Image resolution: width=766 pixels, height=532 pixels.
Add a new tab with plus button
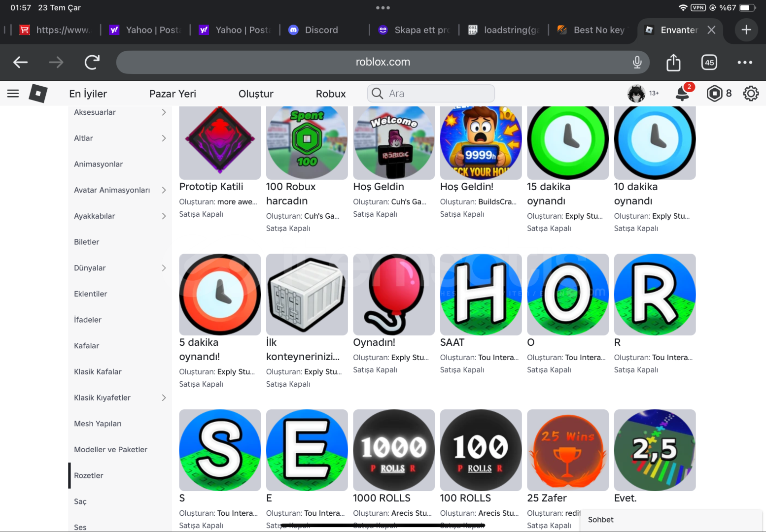[x=746, y=30]
